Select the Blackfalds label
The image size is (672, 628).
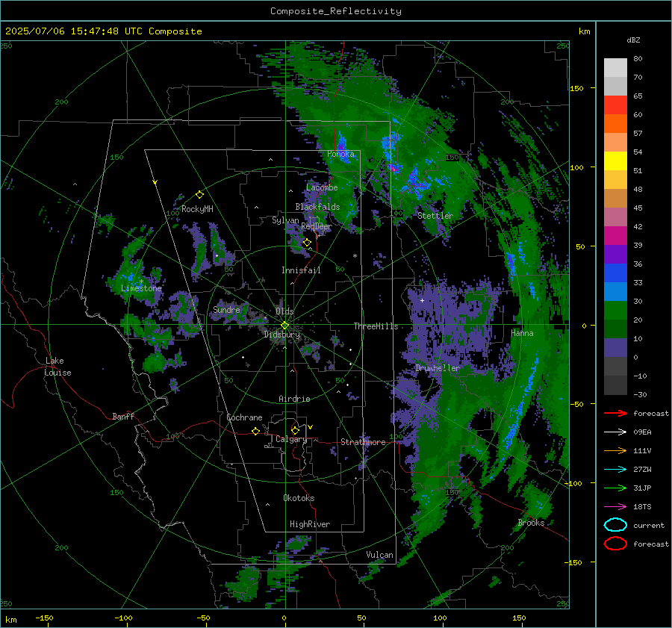317,207
